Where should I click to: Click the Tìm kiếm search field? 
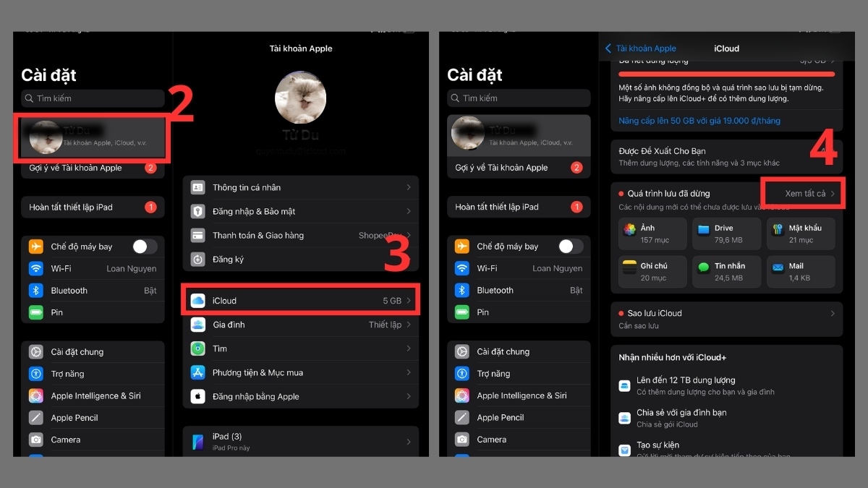(x=93, y=98)
